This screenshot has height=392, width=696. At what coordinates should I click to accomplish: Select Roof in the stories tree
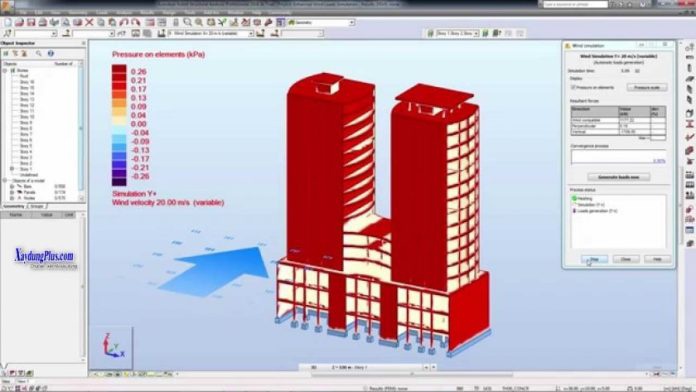[x=24, y=76]
